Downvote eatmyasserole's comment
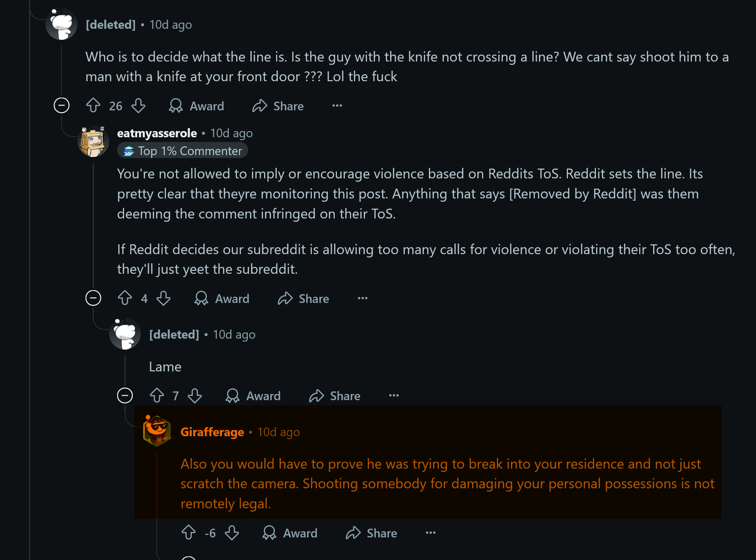This screenshot has height=560, width=756. tap(163, 298)
